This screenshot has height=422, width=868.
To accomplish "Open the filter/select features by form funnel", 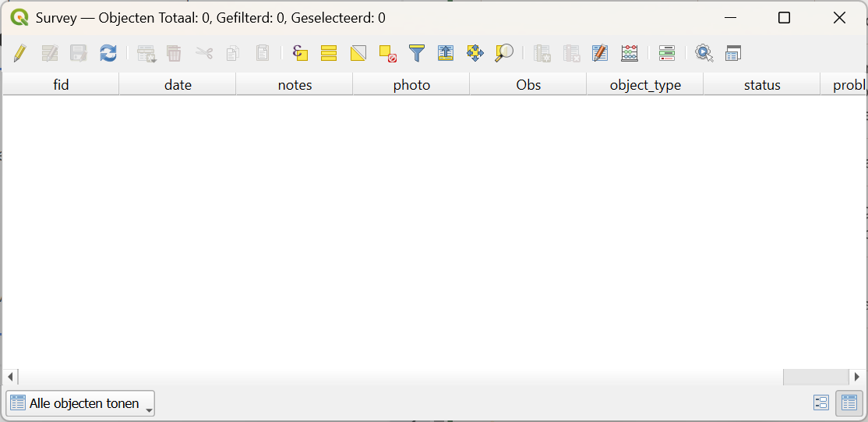I will coord(417,53).
